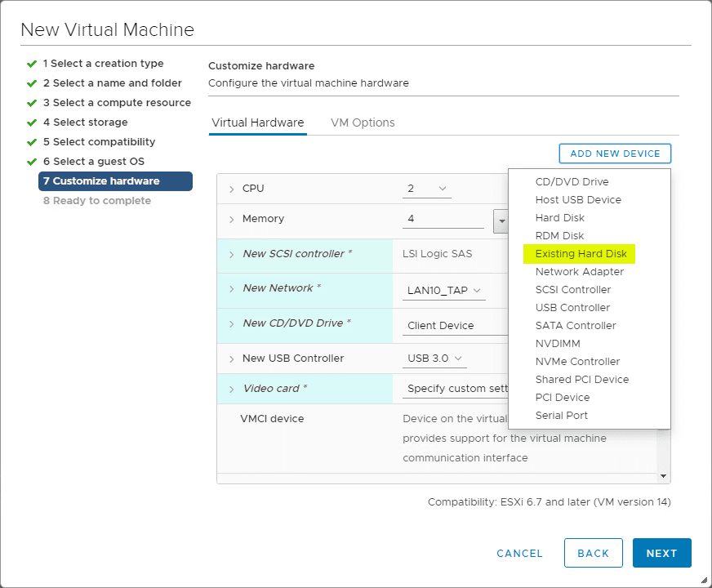Expand the Video card row

232,389
